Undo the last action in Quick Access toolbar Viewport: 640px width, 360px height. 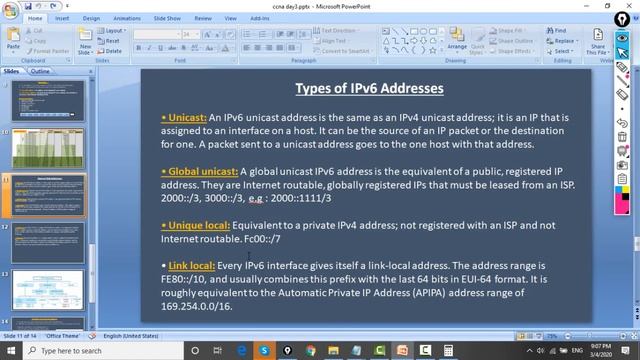(38, 6)
